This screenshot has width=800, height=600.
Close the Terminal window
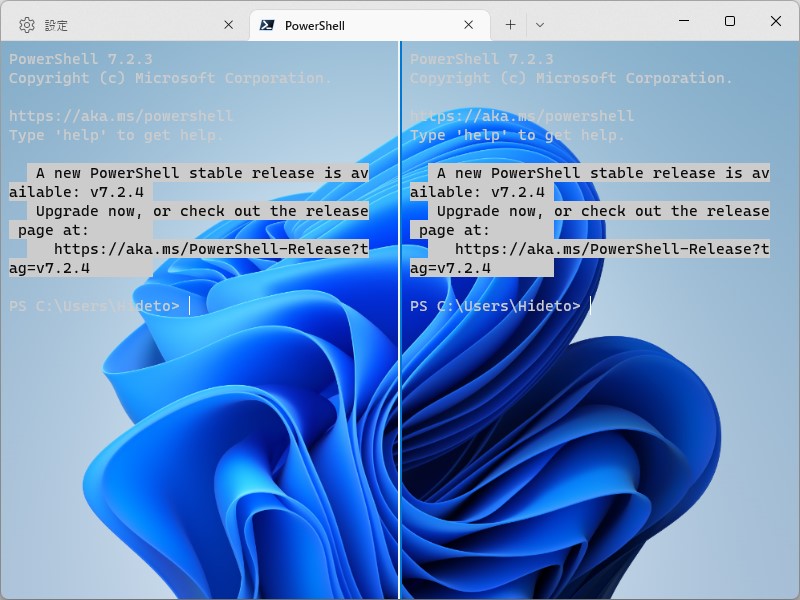(x=776, y=21)
